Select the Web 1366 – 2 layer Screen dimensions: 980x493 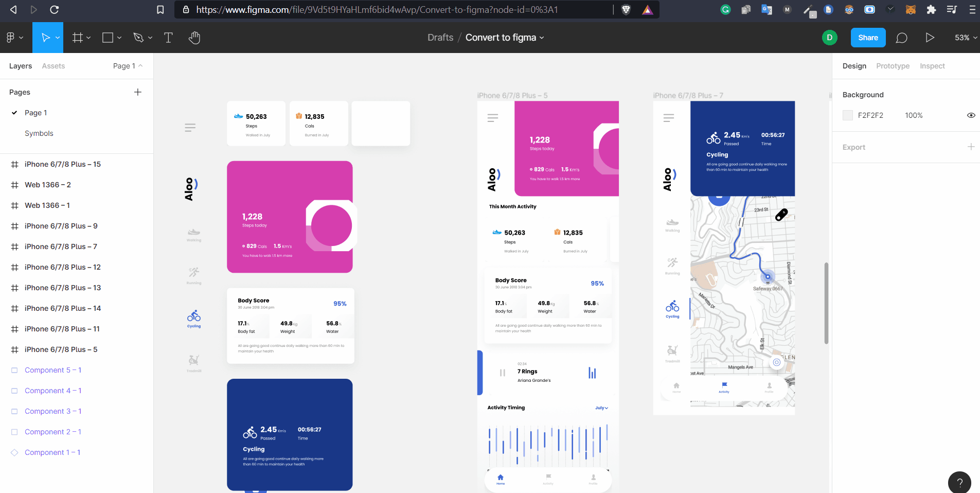tap(48, 185)
